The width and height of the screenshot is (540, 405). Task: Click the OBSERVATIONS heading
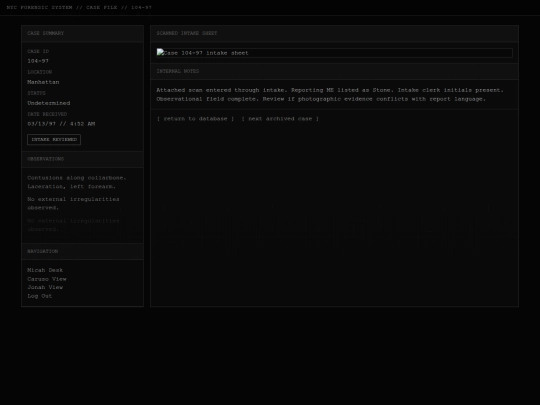point(45,159)
